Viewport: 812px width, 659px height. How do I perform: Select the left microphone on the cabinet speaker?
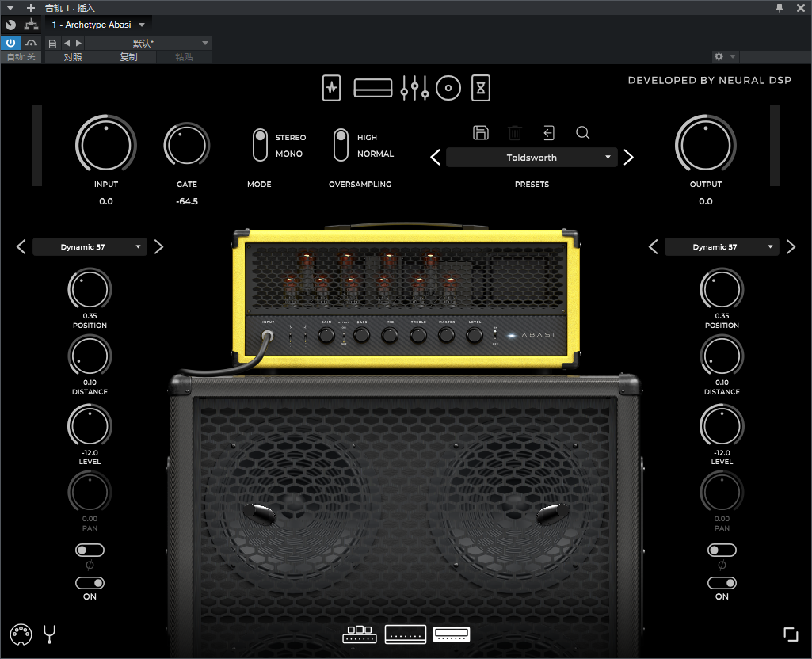click(x=259, y=513)
